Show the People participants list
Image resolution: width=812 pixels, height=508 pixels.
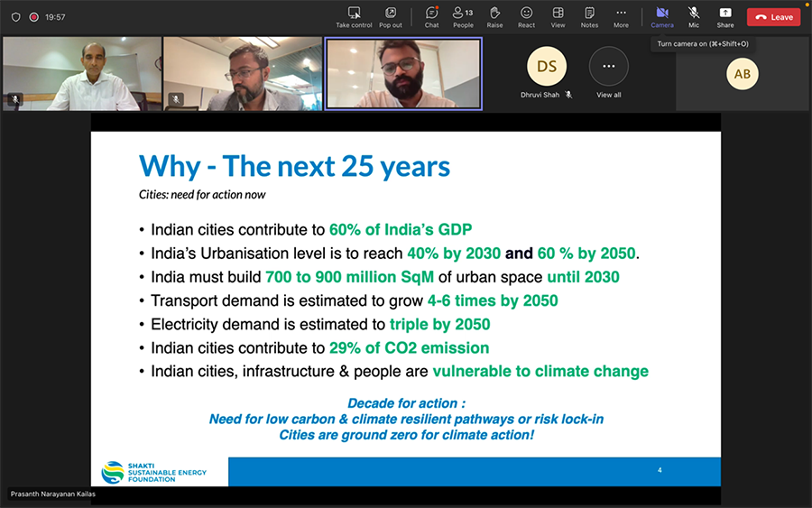pyautogui.click(x=463, y=17)
